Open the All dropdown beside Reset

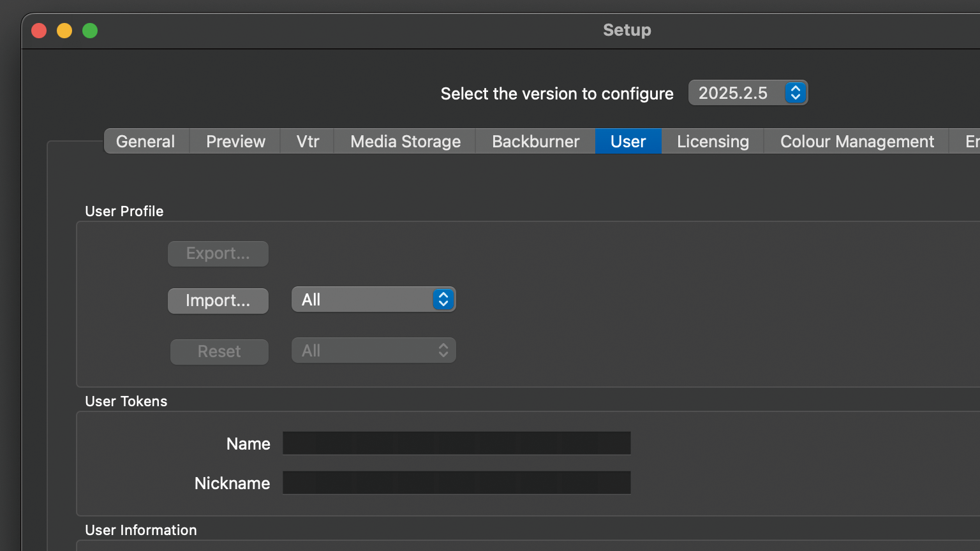pos(373,351)
